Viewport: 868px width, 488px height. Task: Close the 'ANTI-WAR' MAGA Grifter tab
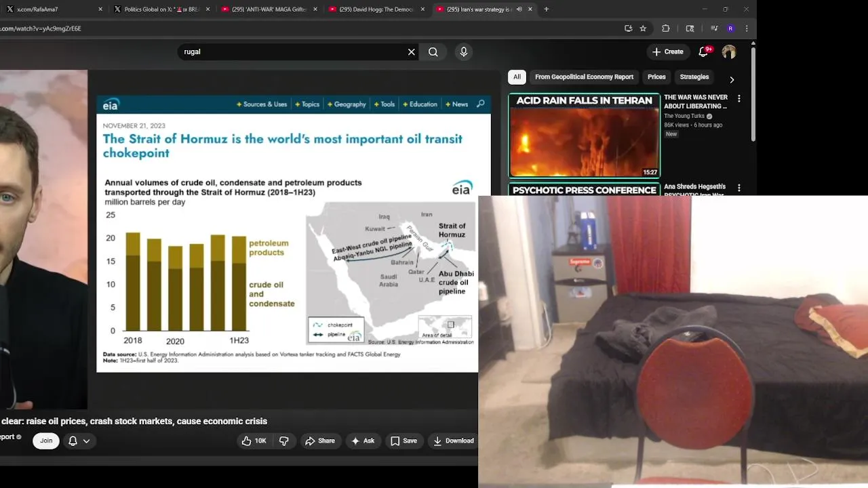[315, 9]
